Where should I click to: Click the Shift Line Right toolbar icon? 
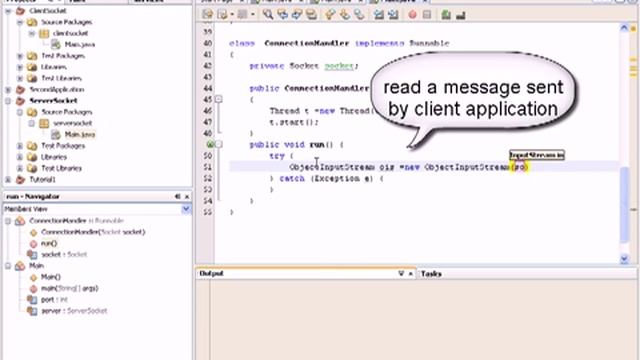click(x=393, y=15)
